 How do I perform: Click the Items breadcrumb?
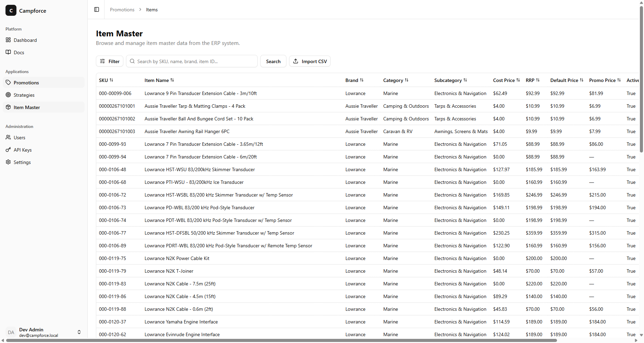pyautogui.click(x=152, y=10)
